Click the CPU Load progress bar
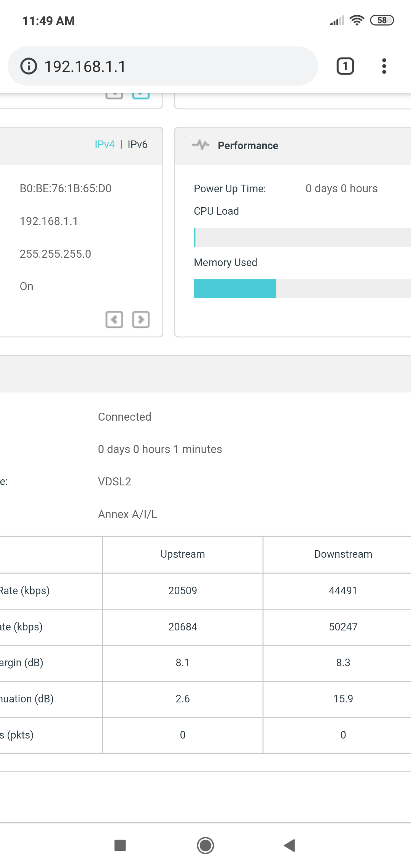 [x=302, y=237]
